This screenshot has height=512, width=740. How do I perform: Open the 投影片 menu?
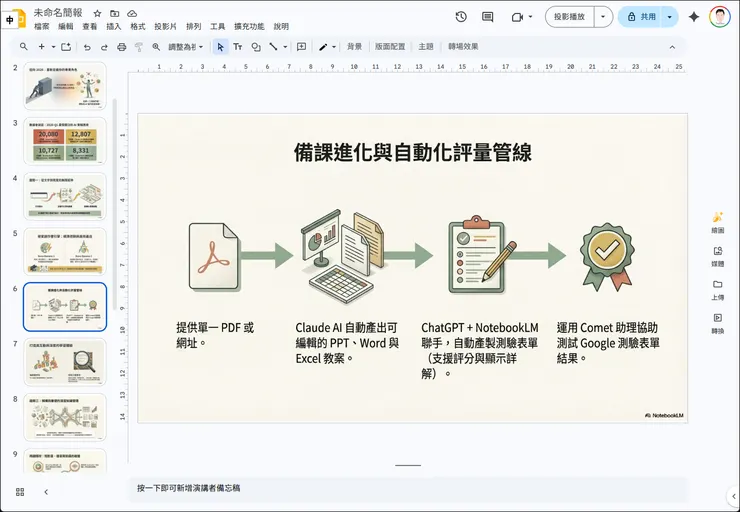click(166, 27)
